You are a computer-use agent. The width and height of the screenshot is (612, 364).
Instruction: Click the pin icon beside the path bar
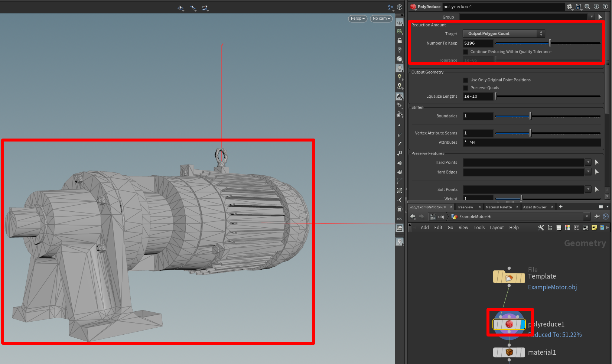(597, 217)
